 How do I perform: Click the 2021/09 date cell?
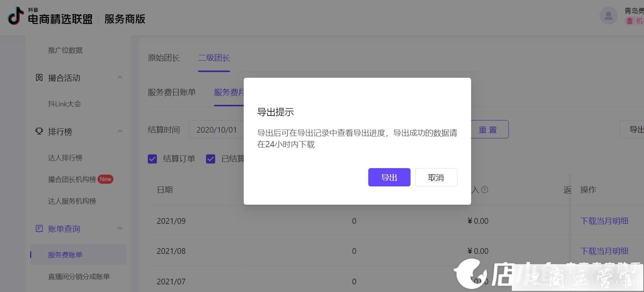pyautogui.click(x=171, y=221)
